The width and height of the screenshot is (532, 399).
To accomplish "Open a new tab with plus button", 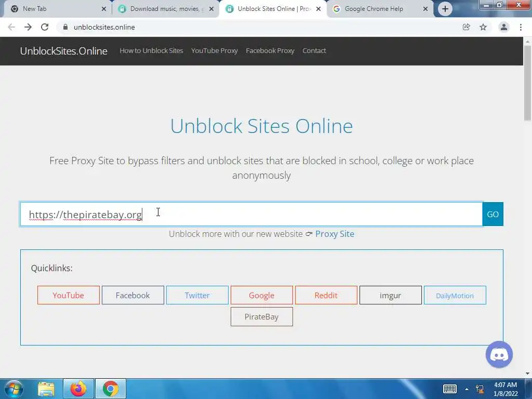I will (x=445, y=9).
